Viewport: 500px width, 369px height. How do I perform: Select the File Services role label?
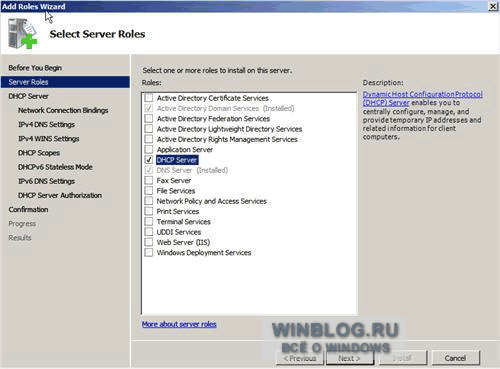coord(176,191)
